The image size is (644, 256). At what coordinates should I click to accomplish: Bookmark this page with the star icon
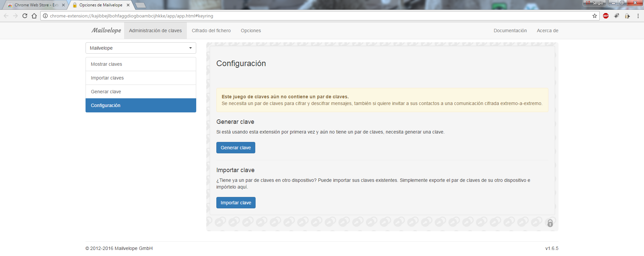pyautogui.click(x=595, y=16)
